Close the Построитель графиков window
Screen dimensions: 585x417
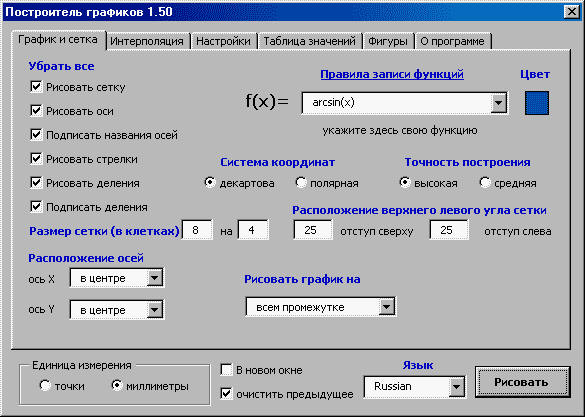(x=572, y=12)
